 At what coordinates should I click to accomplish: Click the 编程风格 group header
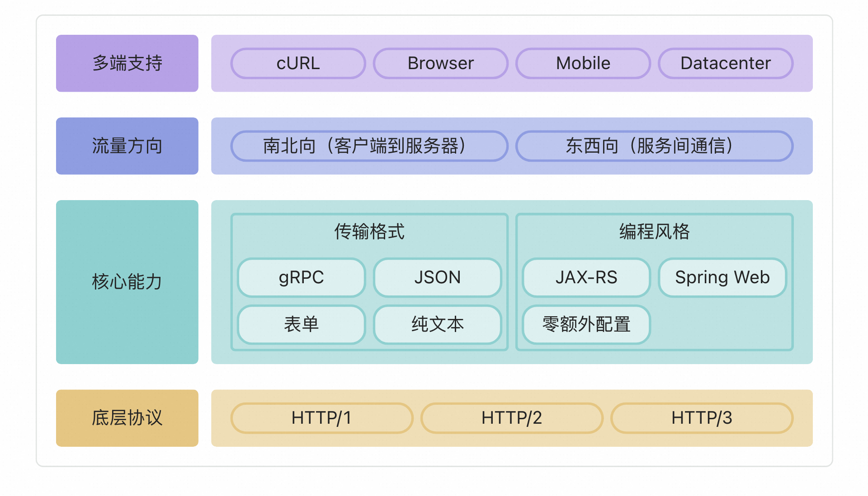654,232
